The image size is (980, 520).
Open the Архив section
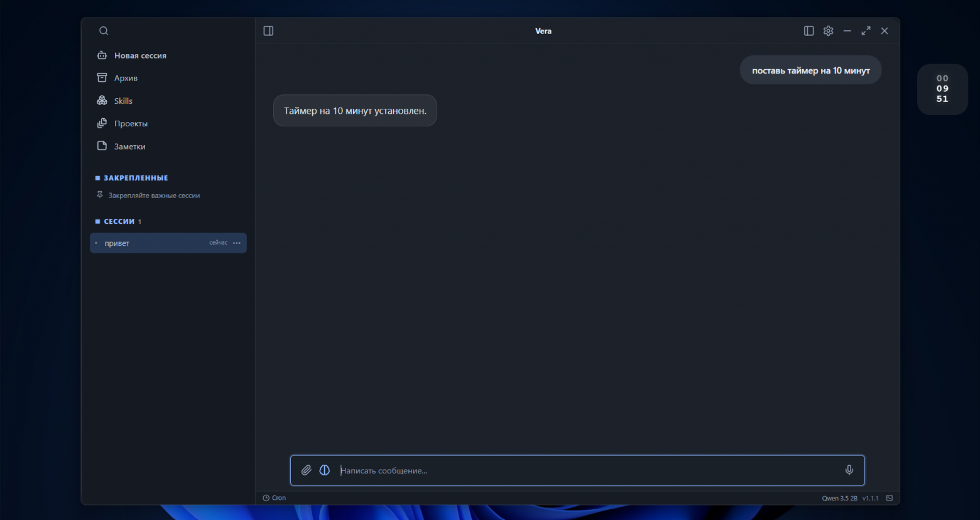tap(117, 78)
